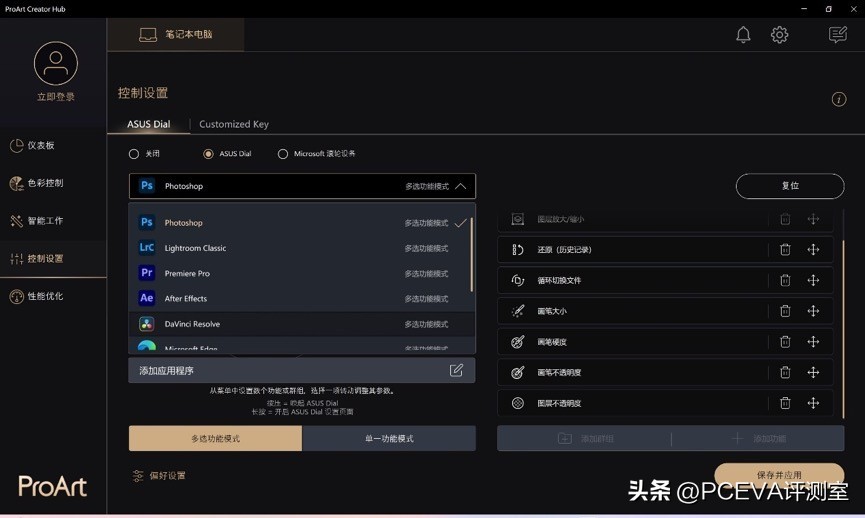Screen dimensions: 865x518
Task: Click the 添加群组 button
Action: (x=585, y=439)
